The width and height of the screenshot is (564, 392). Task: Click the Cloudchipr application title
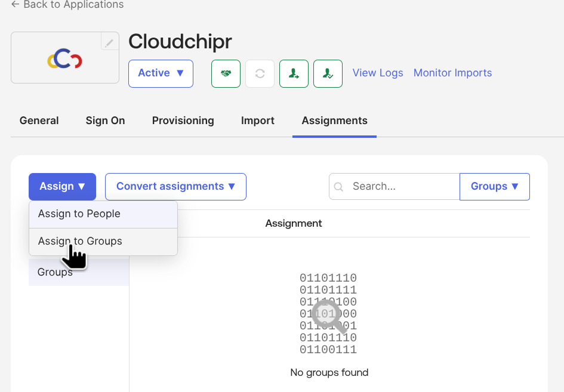pyautogui.click(x=180, y=42)
